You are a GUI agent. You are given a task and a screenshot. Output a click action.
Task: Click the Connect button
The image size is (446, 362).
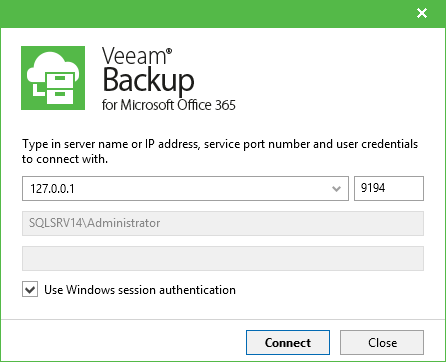click(x=288, y=343)
